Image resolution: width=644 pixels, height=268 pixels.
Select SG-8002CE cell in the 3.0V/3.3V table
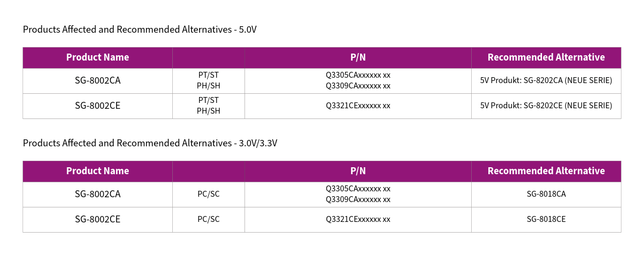coord(98,219)
